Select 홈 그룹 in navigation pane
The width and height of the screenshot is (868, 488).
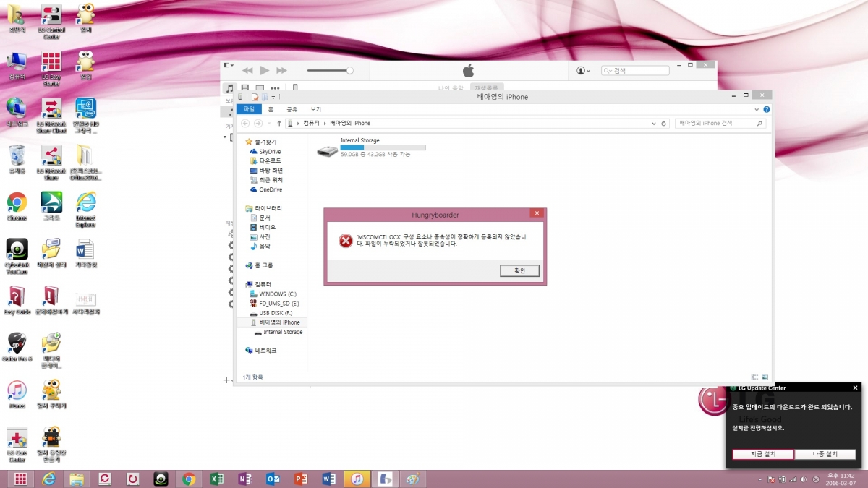point(259,265)
